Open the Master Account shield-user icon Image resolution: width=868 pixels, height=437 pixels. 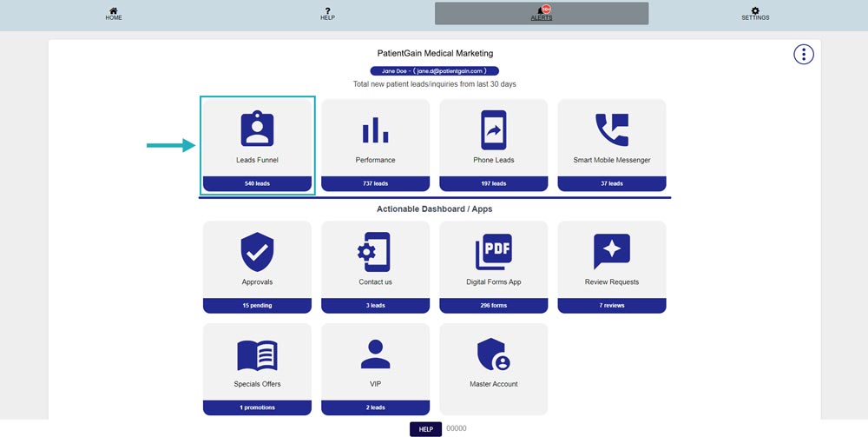[x=493, y=354]
